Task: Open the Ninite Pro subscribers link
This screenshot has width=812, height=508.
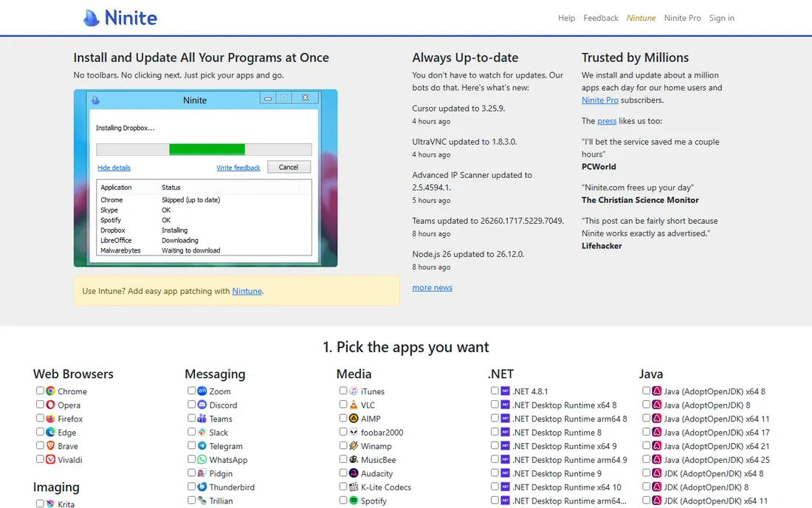Action: coord(599,100)
